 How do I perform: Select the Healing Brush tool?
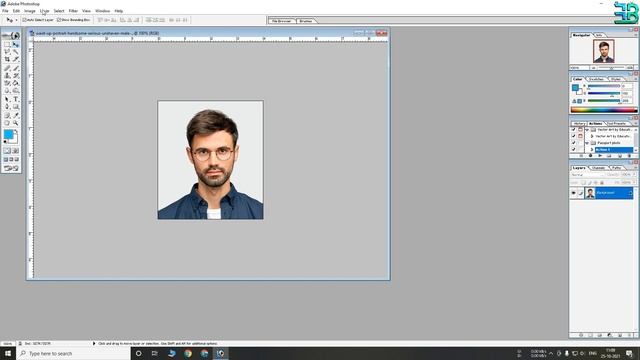[7, 68]
